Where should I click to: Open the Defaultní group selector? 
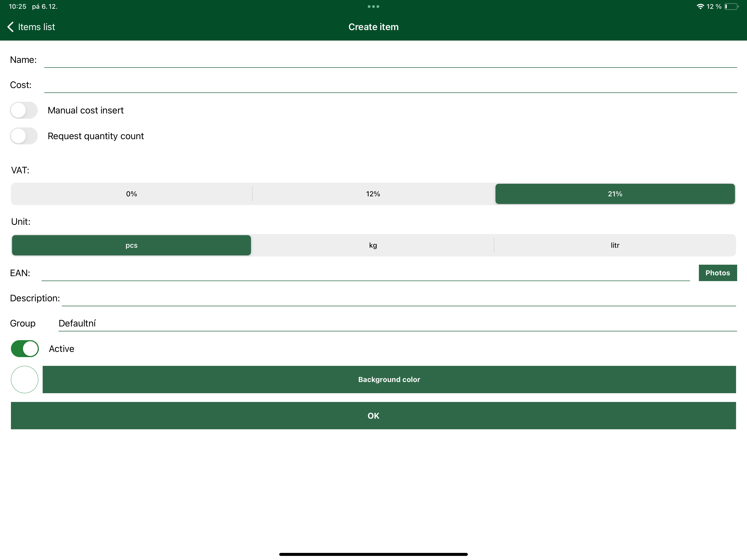click(372, 323)
